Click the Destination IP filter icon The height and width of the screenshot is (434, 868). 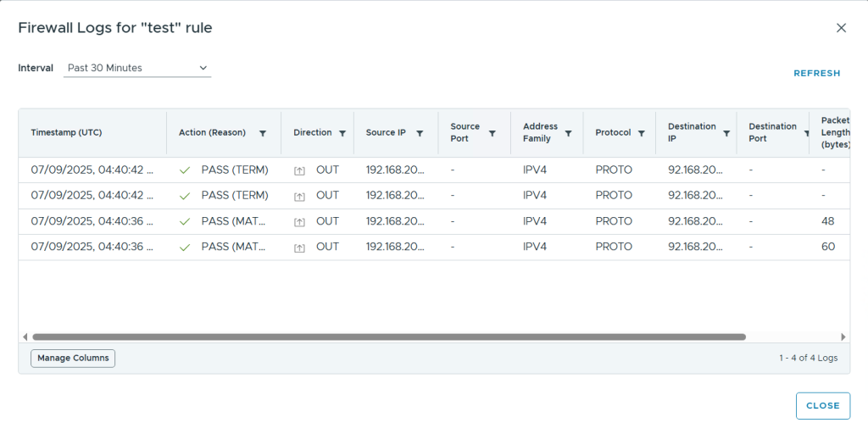point(726,133)
